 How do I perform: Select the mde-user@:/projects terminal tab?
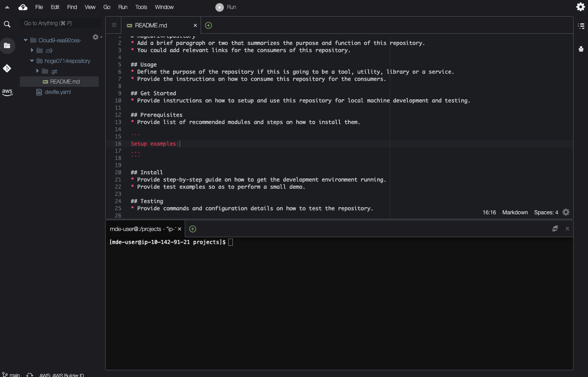pyautogui.click(x=145, y=229)
